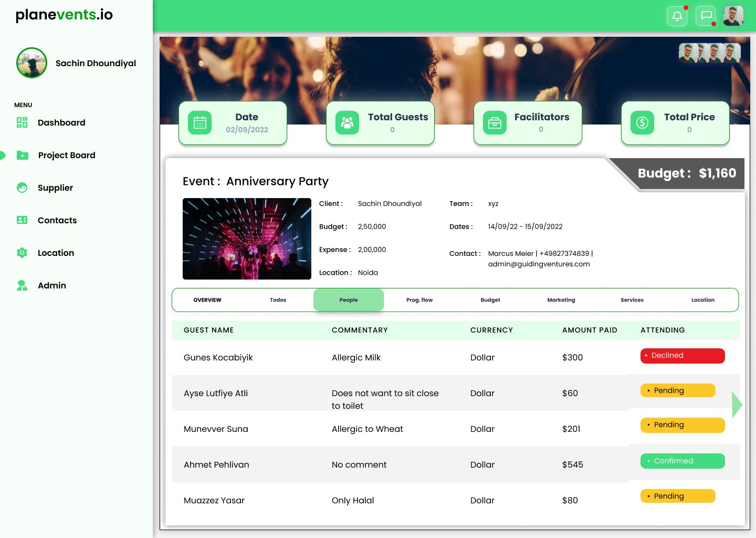Click the Total Price card
The height and width of the screenshot is (538, 756).
point(675,123)
